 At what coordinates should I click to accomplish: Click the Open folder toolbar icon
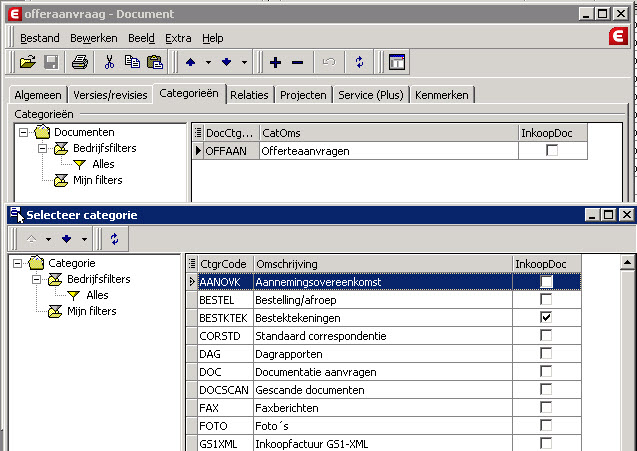point(28,62)
